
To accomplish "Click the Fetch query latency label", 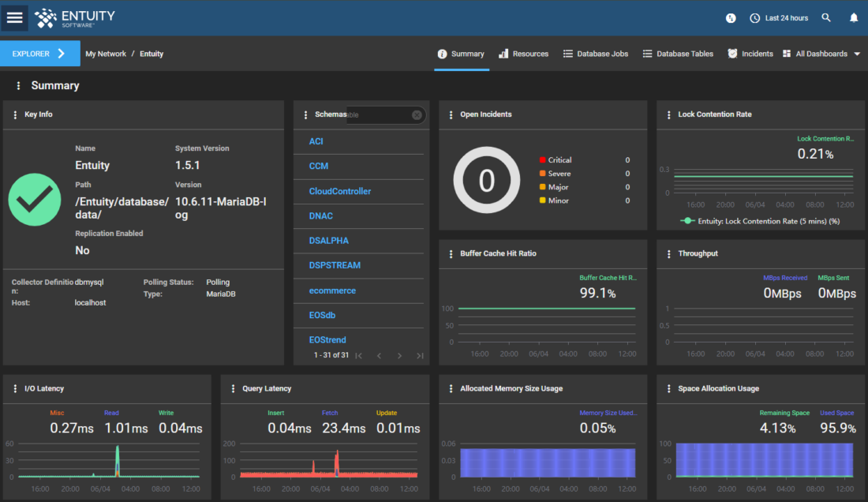I will (x=330, y=413).
